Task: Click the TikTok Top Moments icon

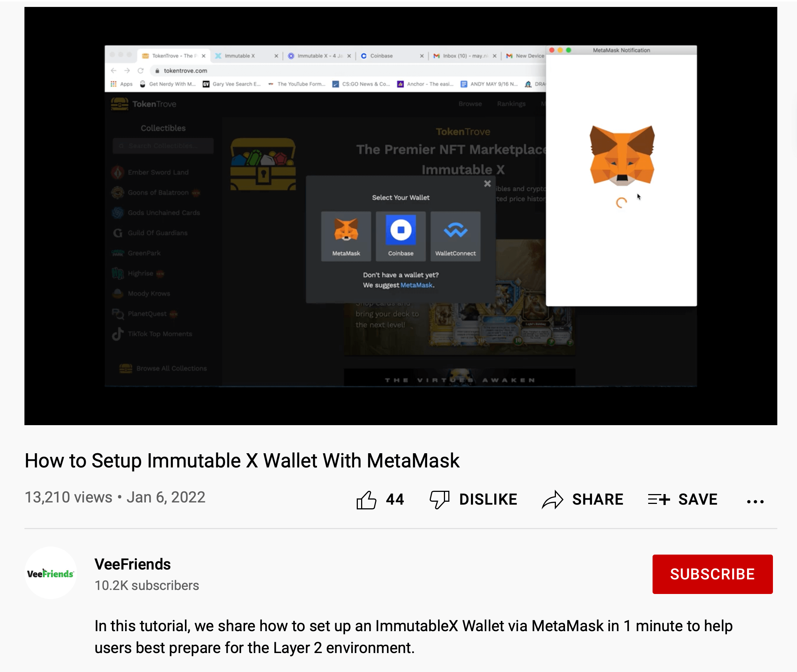Action: pos(118,334)
